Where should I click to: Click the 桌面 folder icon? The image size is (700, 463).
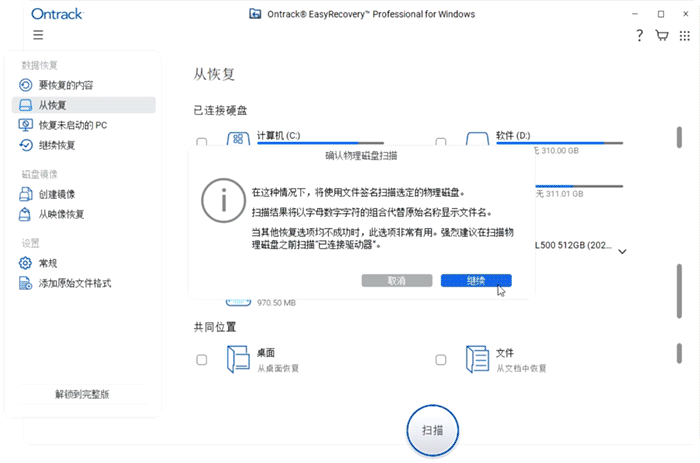tap(238, 359)
